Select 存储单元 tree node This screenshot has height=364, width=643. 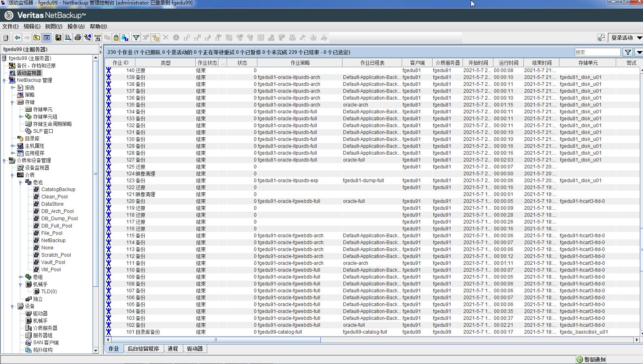[43, 109]
